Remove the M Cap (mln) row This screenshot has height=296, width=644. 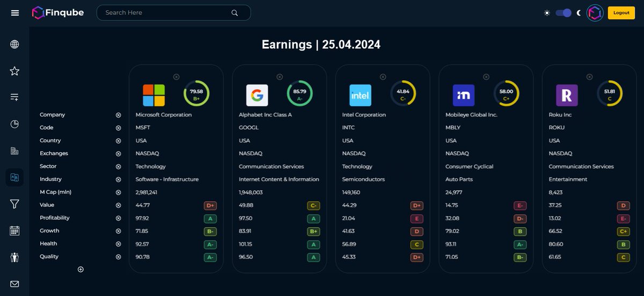pos(119,192)
